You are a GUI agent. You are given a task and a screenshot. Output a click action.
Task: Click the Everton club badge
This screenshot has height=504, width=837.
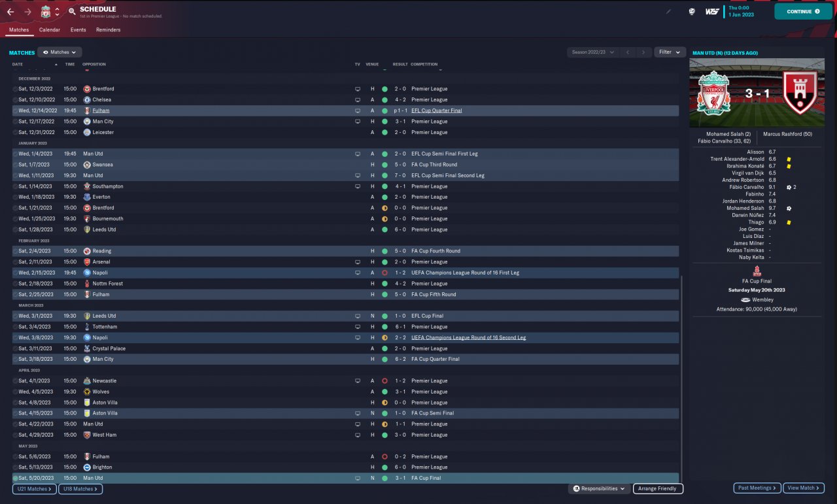tap(87, 197)
